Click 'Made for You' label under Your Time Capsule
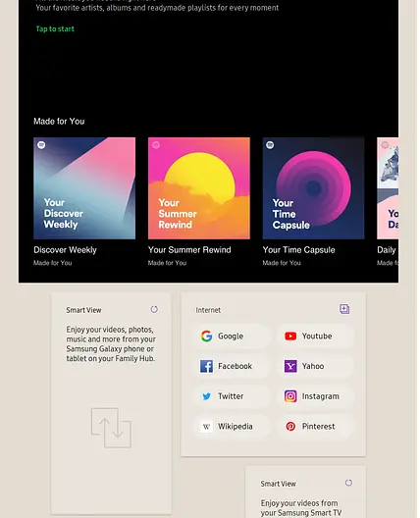The height and width of the screenshot is (518, 420). pos(282,263)
